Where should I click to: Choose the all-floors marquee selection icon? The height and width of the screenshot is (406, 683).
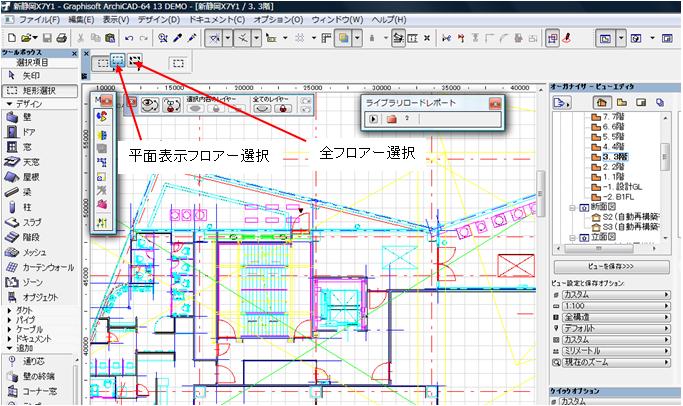coord(136,62)
